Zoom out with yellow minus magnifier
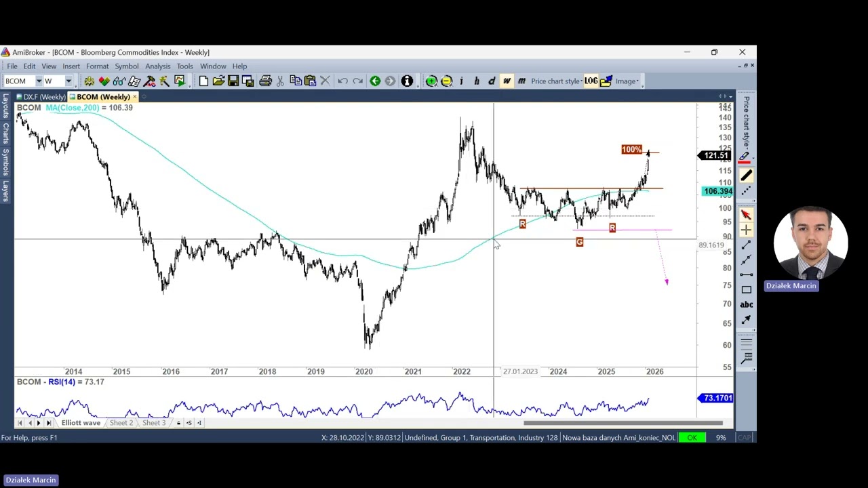The image size is (868, 488). pyautogui.click(x=446, y=81)
